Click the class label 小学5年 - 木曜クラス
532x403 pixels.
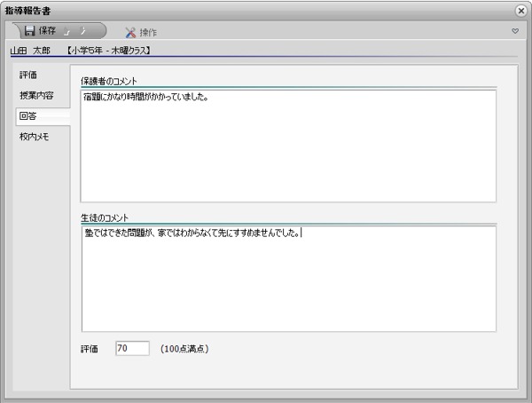tap(108, 51)
